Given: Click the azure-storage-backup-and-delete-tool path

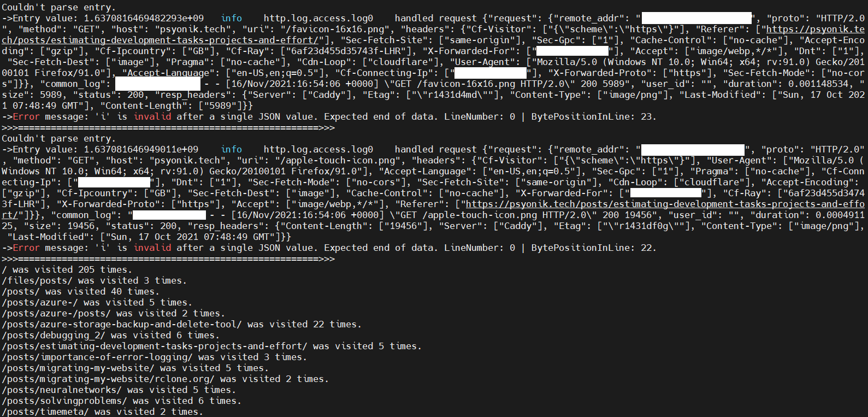Looking at the screenshot, I should (121, 325).
